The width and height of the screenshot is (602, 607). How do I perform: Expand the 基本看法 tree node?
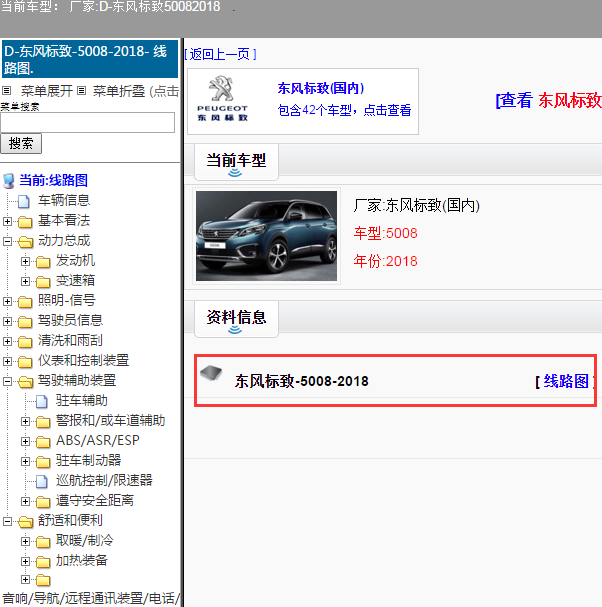pyautogui.click(x=7, y=221)
